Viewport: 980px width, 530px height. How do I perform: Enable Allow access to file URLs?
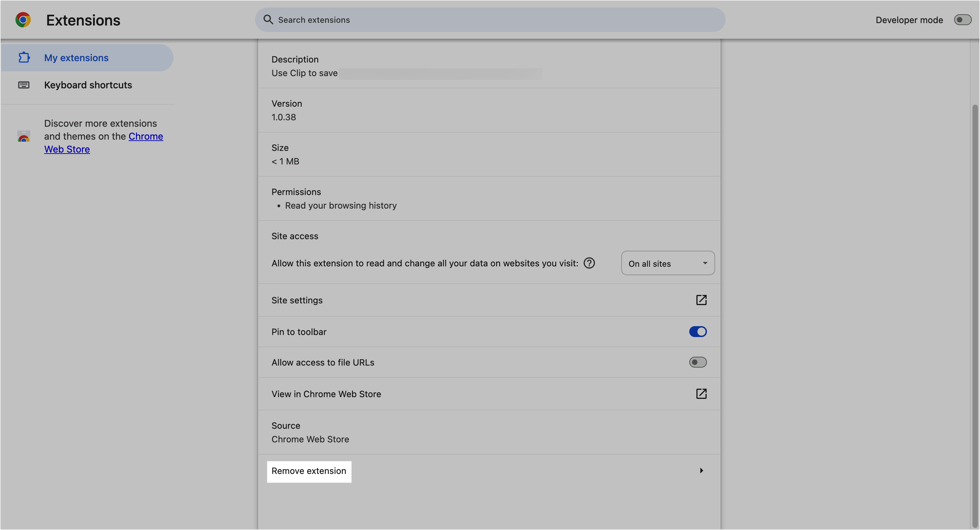pos(698,362)
